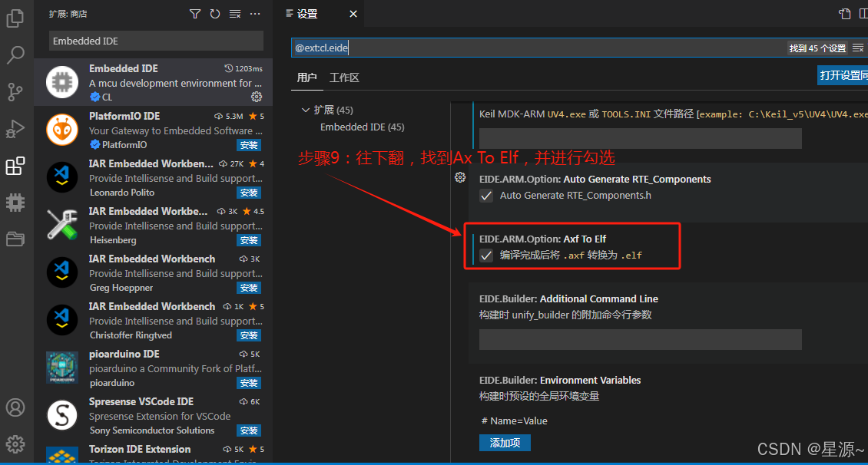Install pioarduino IDE extension
Viewport: 868px width, 465px height.
point(249,383)
